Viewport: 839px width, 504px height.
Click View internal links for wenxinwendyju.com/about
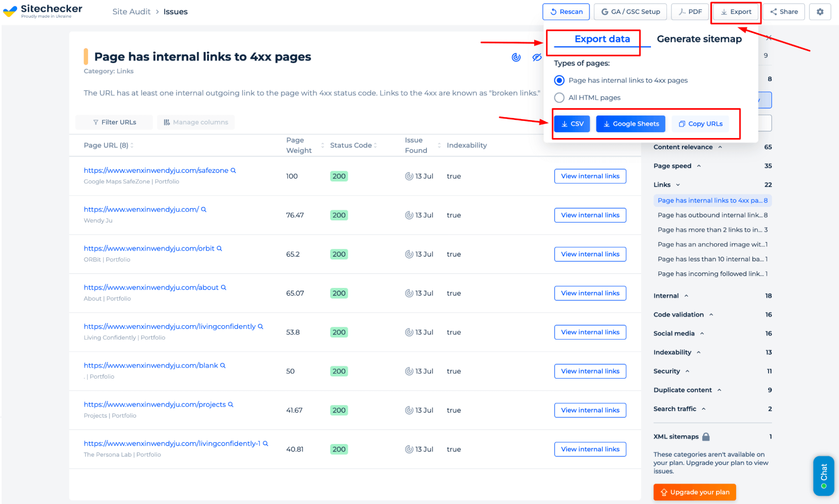(590, 293)
